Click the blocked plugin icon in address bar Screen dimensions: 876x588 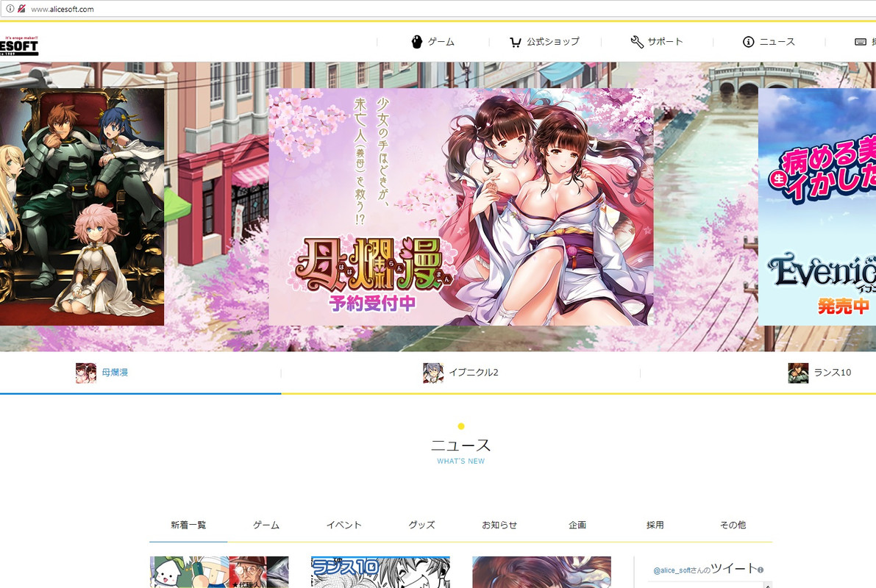[x=21, y=8]
